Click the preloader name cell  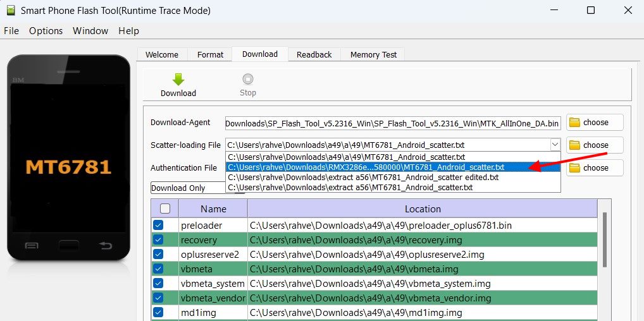pyautogui.click(x=213, y=225)
